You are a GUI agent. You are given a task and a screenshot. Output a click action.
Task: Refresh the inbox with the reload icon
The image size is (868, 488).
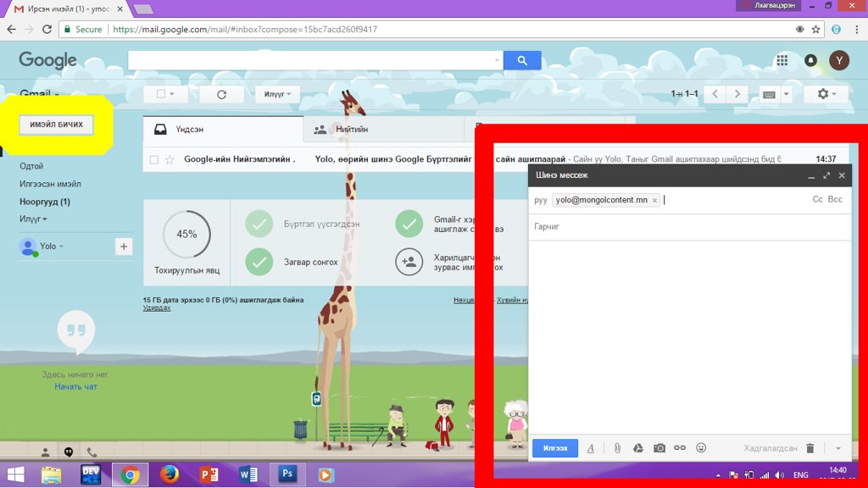coord(222,94)
